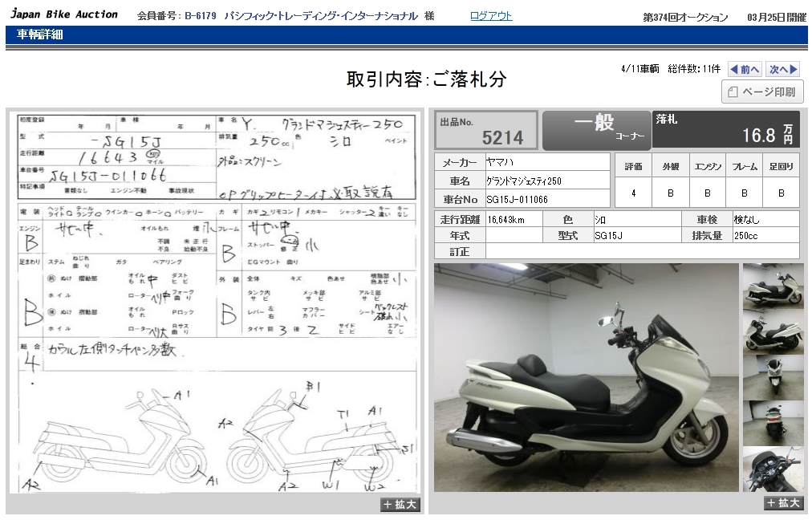Screen dimensions: 812x520
Task: Click the chassis number SG15J-011066 cell
Action: pyautogui.click(x=547, y=199)
